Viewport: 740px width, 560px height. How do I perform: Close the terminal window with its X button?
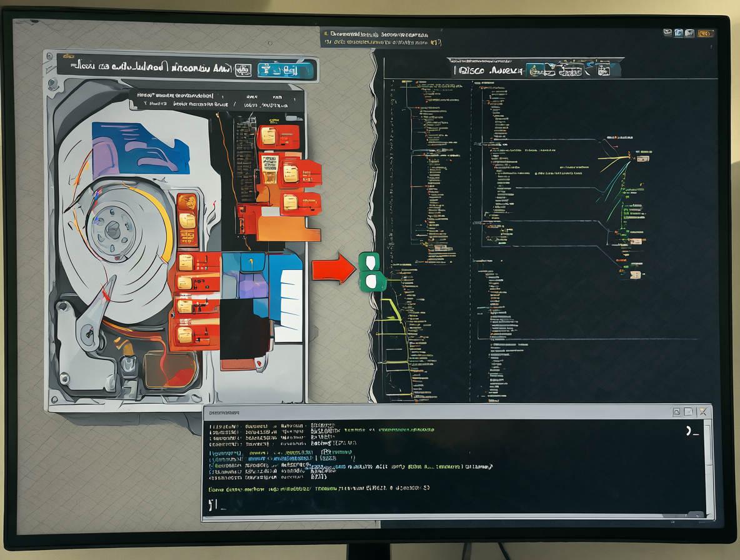point(702,411)
